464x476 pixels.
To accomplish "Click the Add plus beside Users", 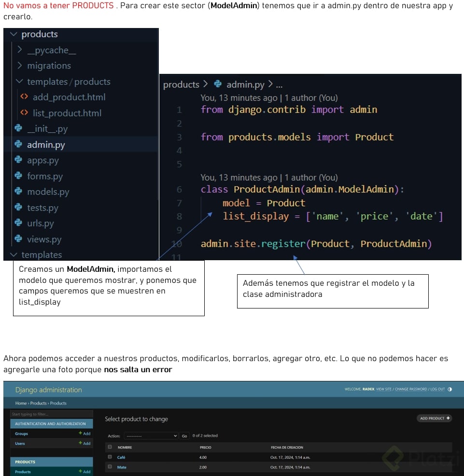I will tap(80, 443).
